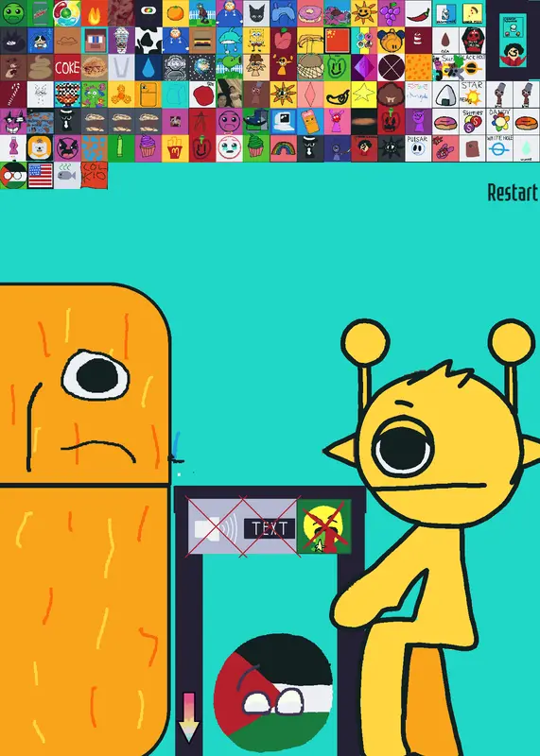The height and width of the screenshot is (756, 540).
Task: Choose the poop emoji tile
Action: tap(41, 67)
